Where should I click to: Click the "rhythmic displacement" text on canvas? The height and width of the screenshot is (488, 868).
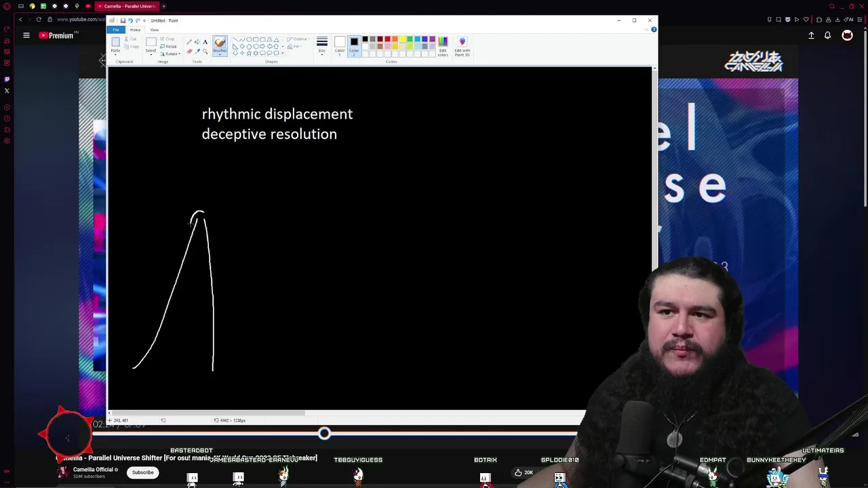[277, 114]
